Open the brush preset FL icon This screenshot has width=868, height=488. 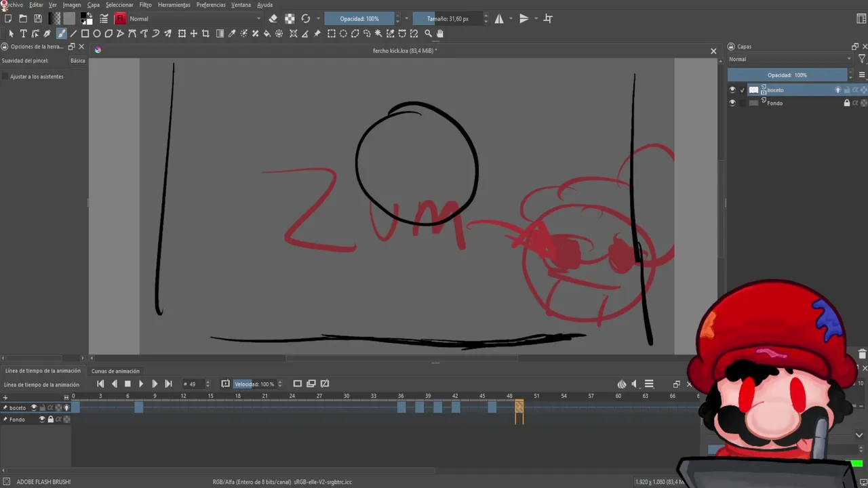click(120, 18)
